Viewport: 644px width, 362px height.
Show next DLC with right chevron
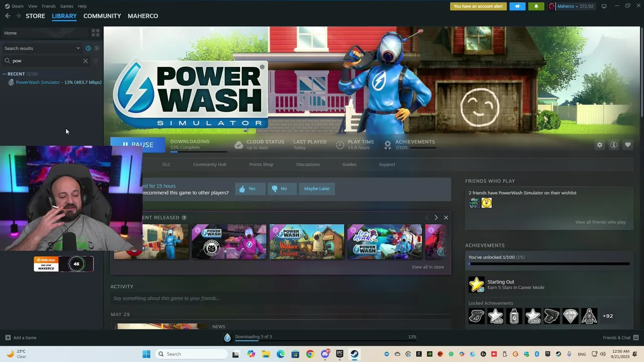pyautogui.click(x=436, y=218)
